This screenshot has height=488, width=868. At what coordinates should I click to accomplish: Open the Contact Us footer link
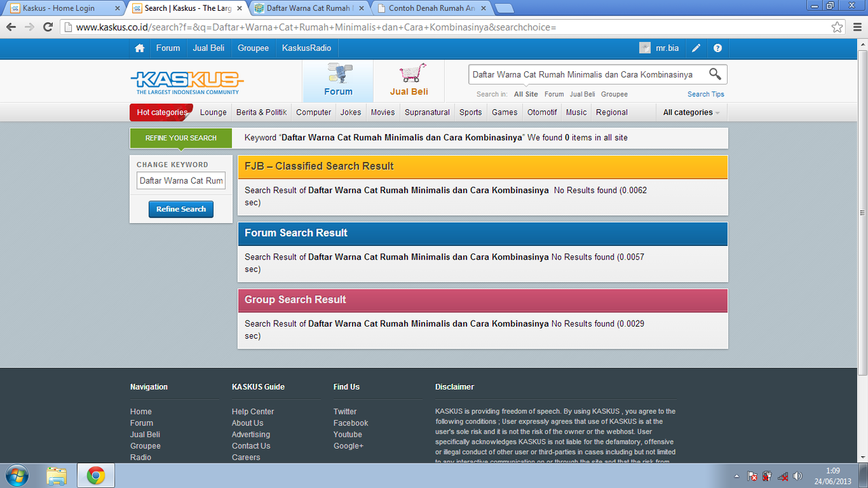(251, 446)
